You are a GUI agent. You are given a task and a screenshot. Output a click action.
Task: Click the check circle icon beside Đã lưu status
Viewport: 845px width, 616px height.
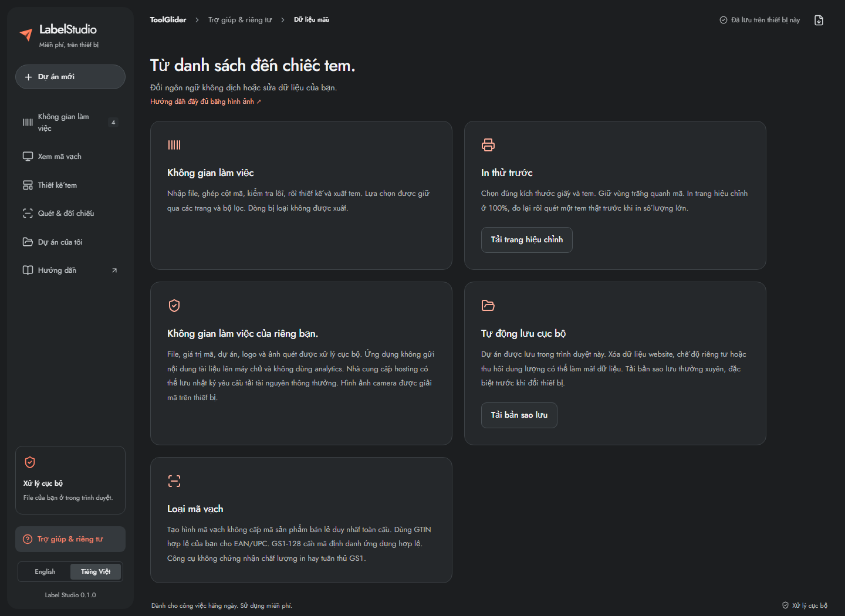click(x=724, y=20)
